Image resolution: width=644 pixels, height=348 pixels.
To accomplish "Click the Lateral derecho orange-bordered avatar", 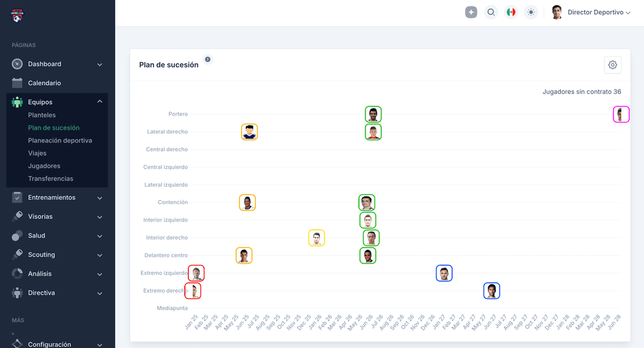I will click(249, 132).
